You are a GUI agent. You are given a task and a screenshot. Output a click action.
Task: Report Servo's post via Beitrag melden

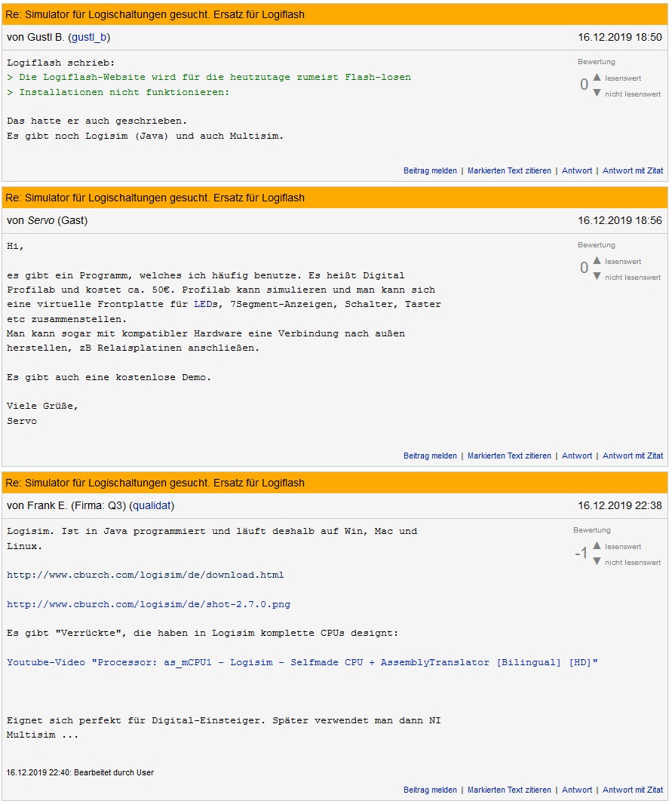point(430,456)
